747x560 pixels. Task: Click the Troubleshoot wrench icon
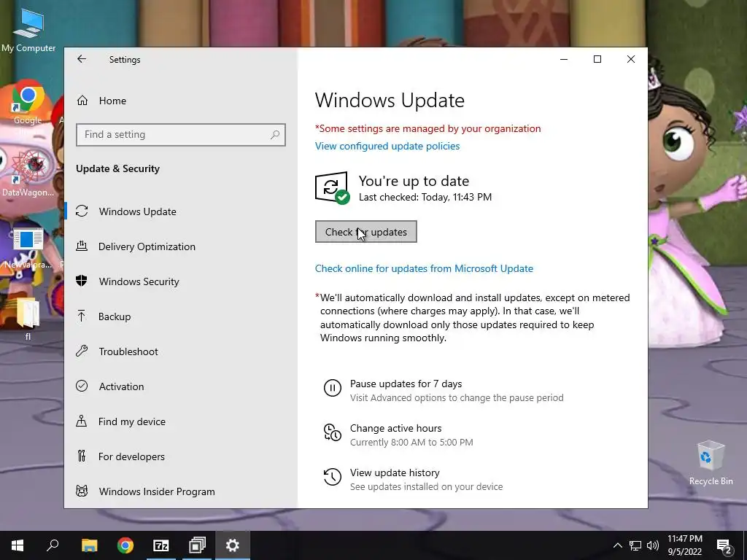tap(82, 351)
